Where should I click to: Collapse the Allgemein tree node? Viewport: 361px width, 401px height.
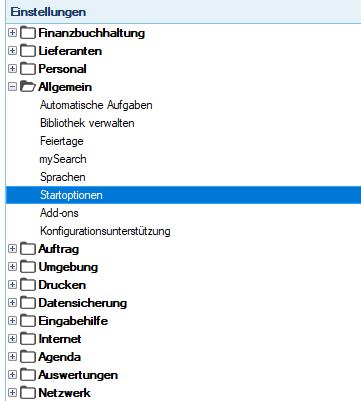coord(12,87)
